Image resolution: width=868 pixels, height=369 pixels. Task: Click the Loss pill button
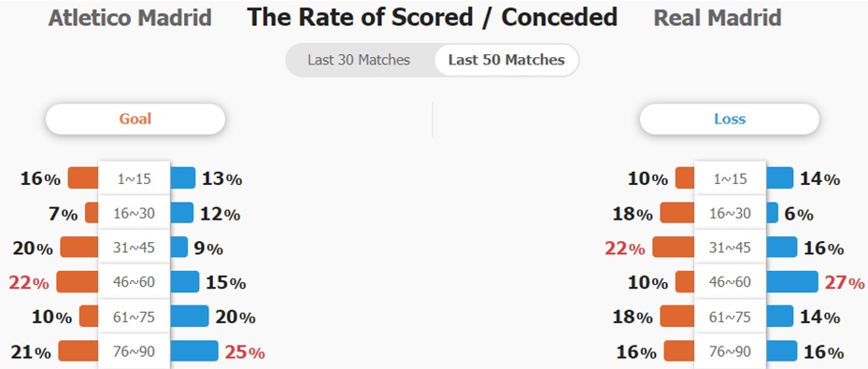729,119
